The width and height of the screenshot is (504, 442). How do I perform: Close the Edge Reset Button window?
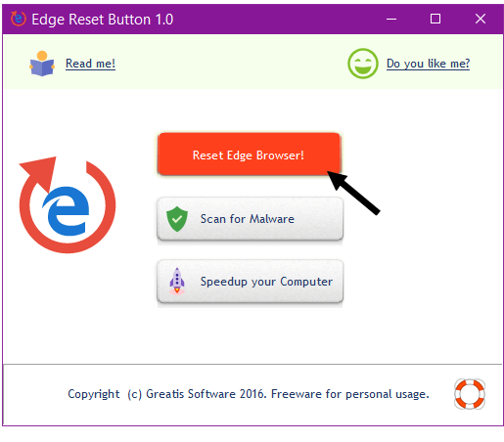pyautogui.click(x=481, y=19)
